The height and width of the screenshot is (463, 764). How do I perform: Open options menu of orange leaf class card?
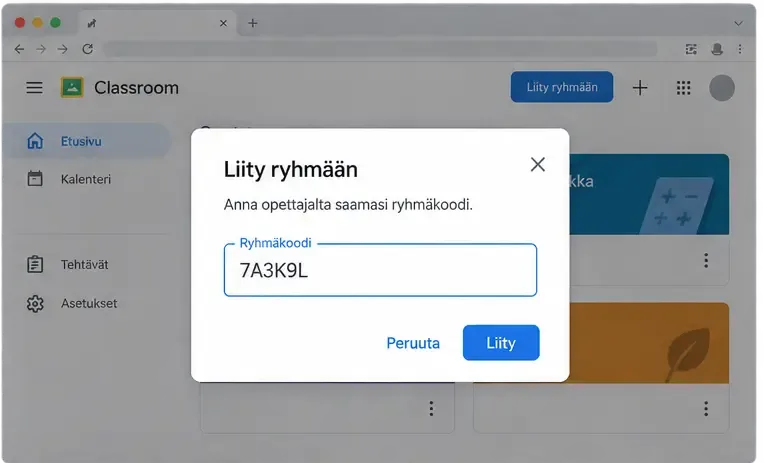tap(706, 408)
